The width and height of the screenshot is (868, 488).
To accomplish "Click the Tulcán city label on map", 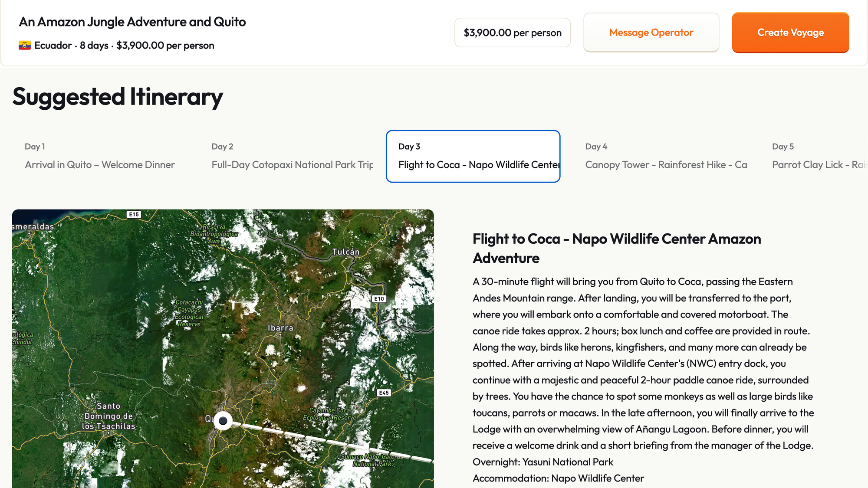I will 346,252.
